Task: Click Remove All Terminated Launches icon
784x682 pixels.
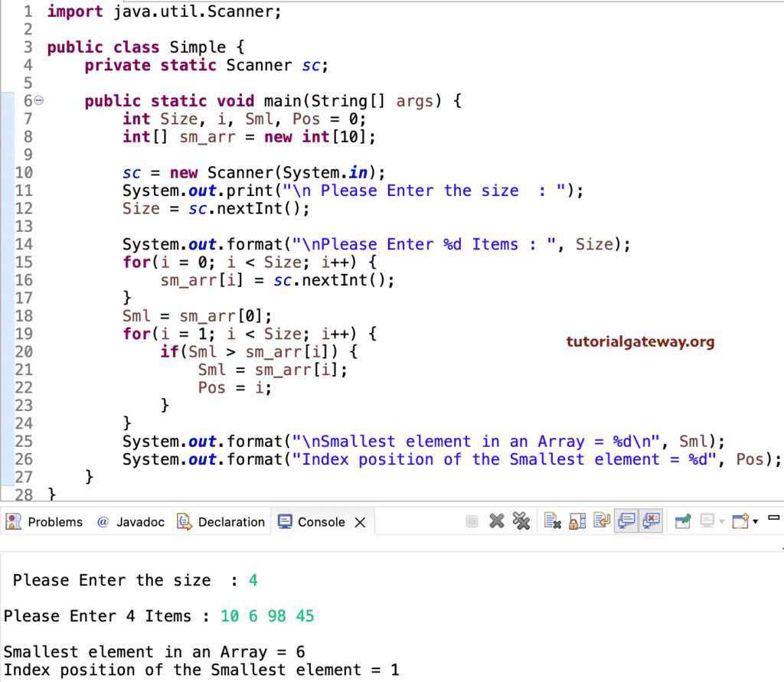Action: point(522,520)
